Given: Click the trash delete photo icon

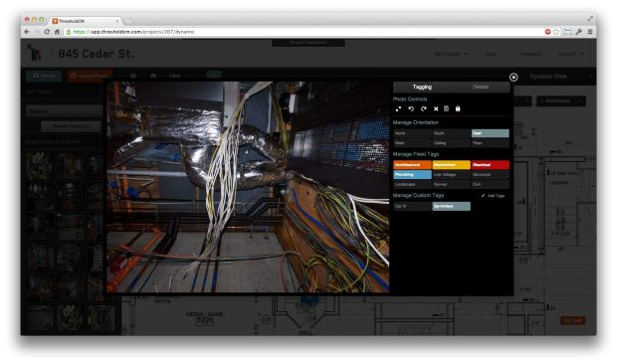Looking at the screenshot, I should point(446,108).
